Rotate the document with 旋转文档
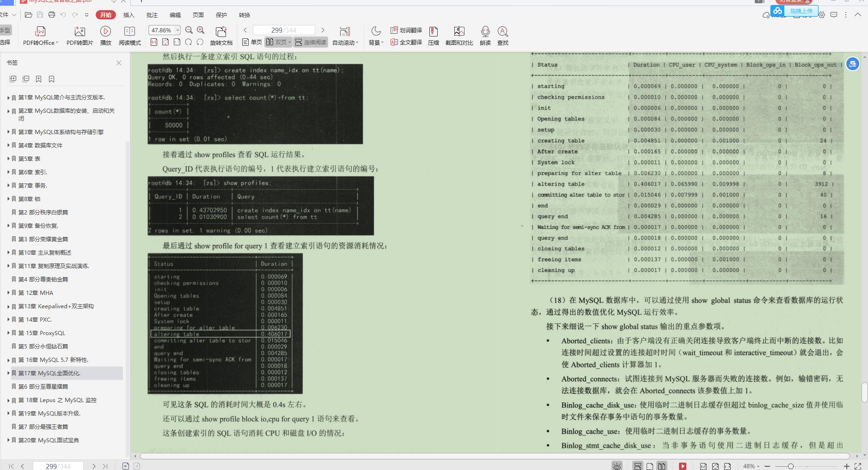 221,36
